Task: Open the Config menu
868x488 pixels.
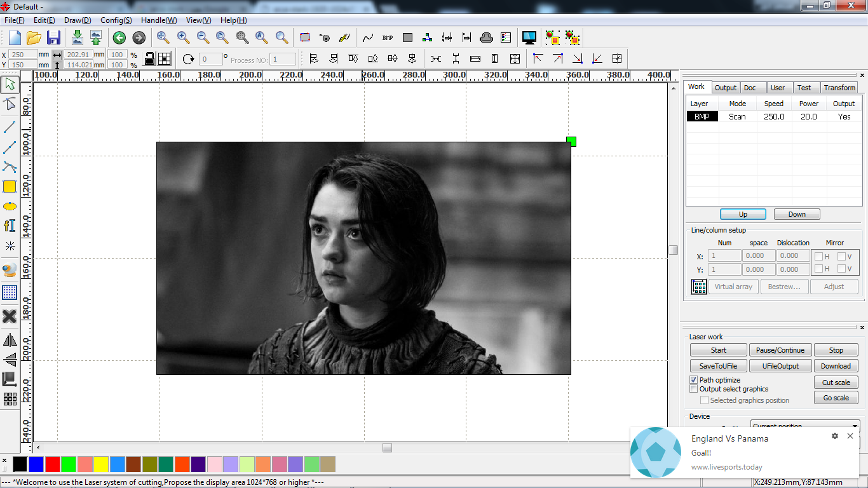Action: click(116, 20)
